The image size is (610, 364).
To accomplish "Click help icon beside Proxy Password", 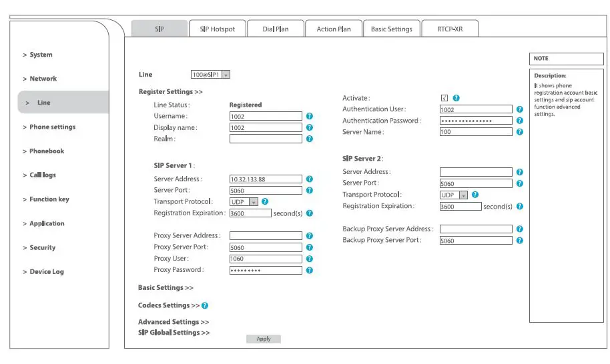I will (x=309, y=270).
